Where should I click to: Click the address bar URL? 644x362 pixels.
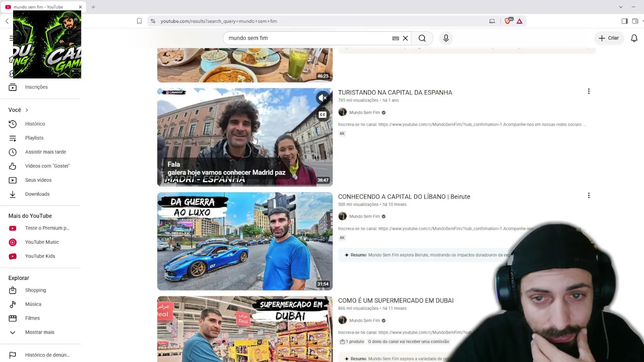[219, 21]
